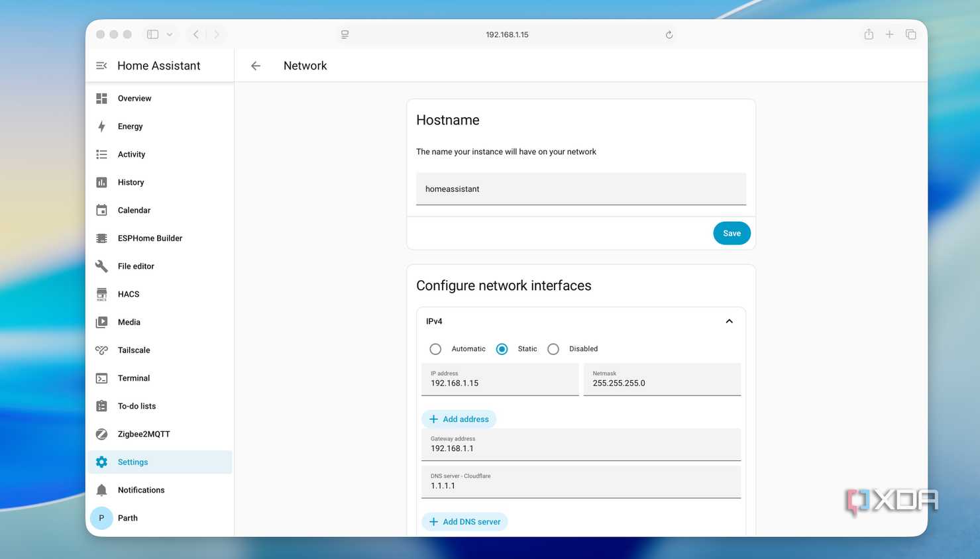Click the Gateway address field
Viewport: 980px width, 559px height.
click(581, 444)
